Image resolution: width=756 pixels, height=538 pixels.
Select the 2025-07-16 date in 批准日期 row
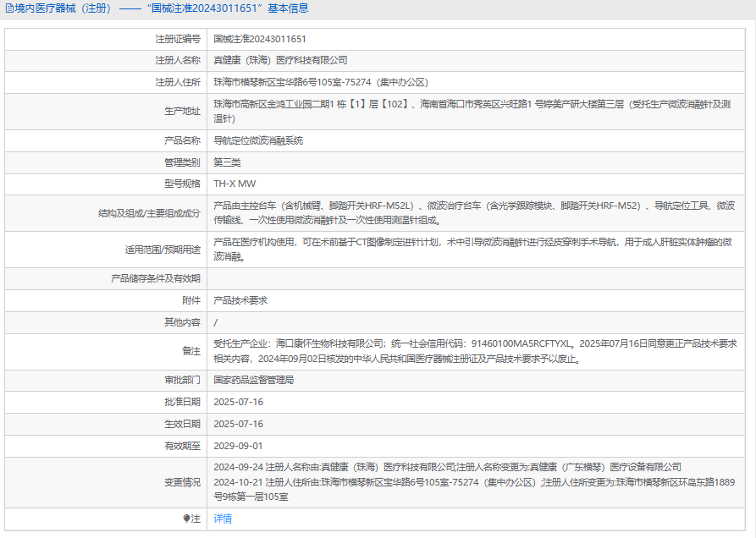pyautogui.click(x=239, y=402)
